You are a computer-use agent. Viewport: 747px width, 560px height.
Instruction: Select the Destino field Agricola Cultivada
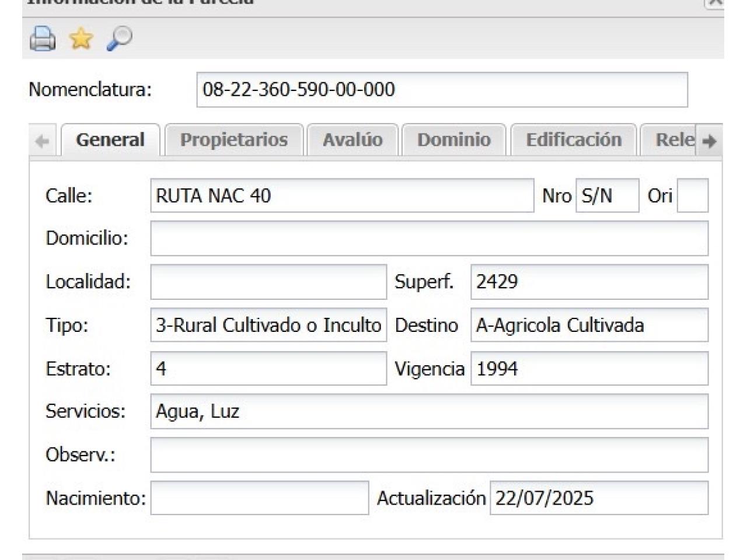(589, 325)
